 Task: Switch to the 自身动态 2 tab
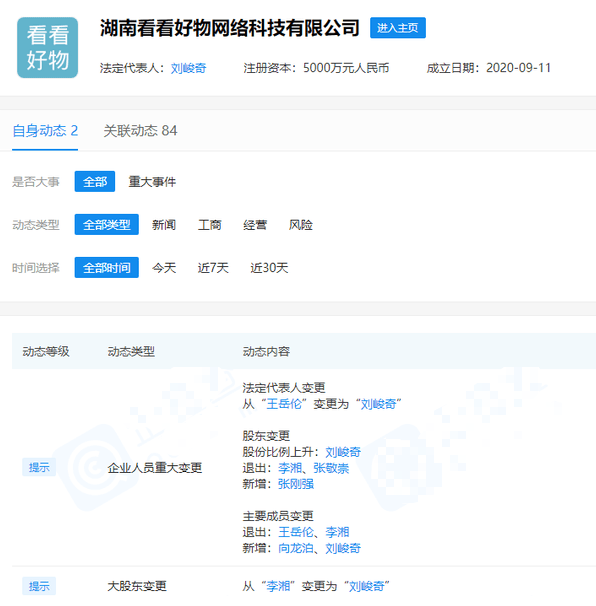point(45,131)
